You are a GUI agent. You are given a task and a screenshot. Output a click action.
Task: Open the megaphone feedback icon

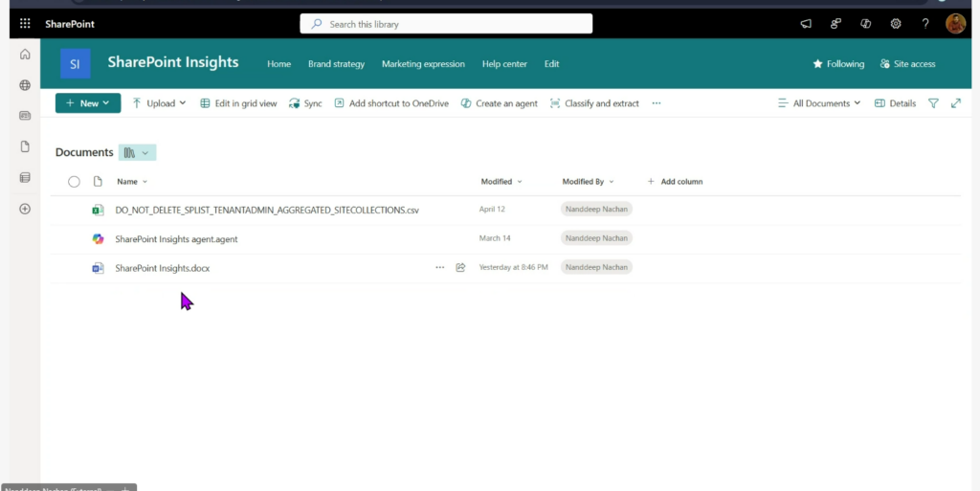(806, 24)
